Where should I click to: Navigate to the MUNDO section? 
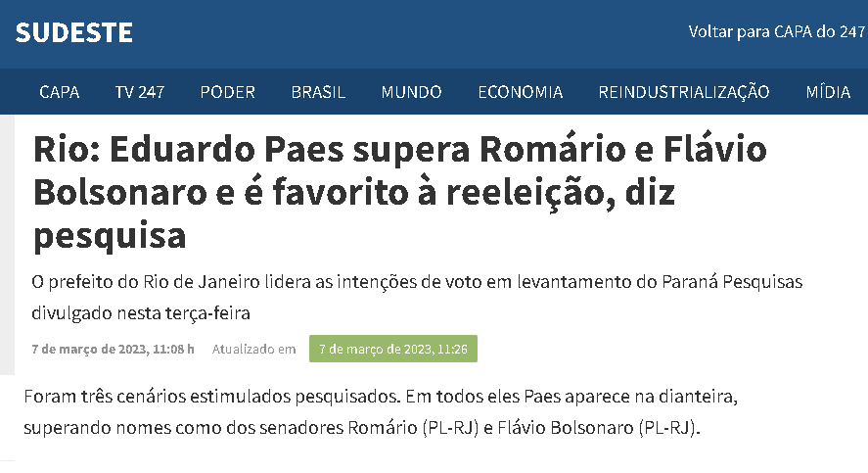(411, 92)
